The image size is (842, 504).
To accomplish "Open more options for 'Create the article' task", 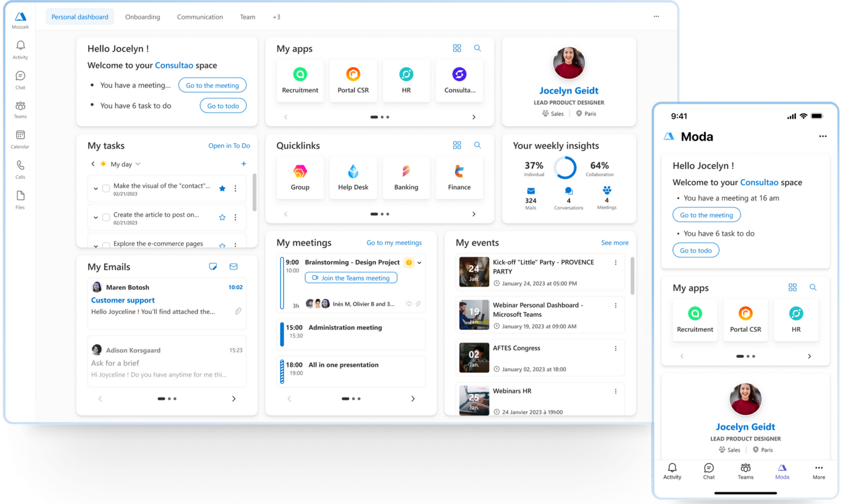I will (x=235, y=217).
